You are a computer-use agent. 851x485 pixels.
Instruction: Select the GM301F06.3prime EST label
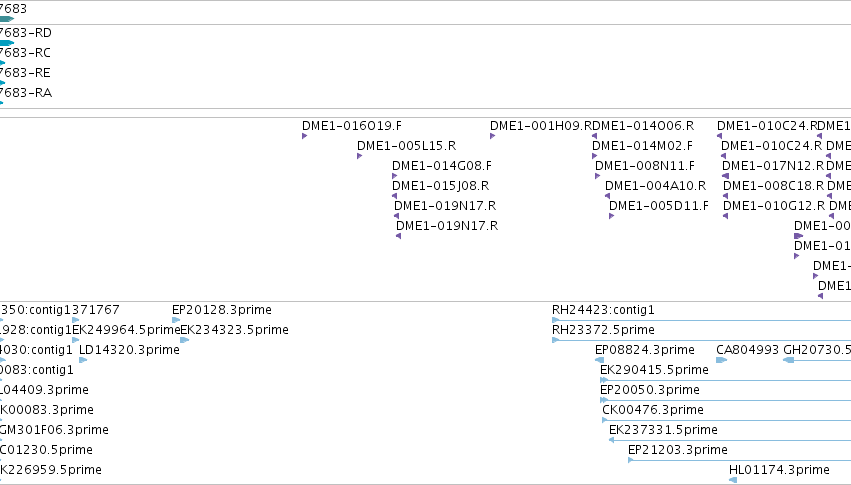(x=54, y=430)
